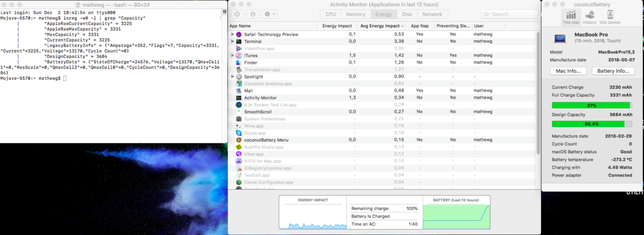This screenshot has width=644, height=235.
Task: Click the VideoProc.app icon
Action: 239,48
